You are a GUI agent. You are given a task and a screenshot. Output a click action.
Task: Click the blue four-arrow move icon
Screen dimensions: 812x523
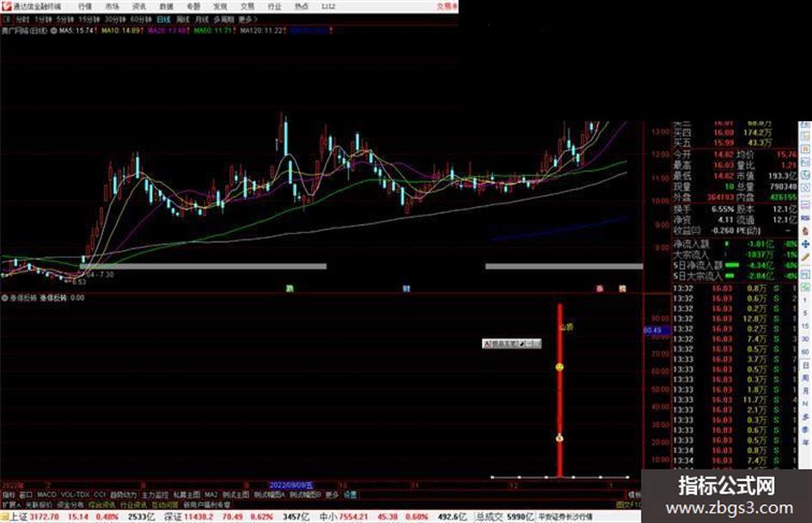click(805, 244)
